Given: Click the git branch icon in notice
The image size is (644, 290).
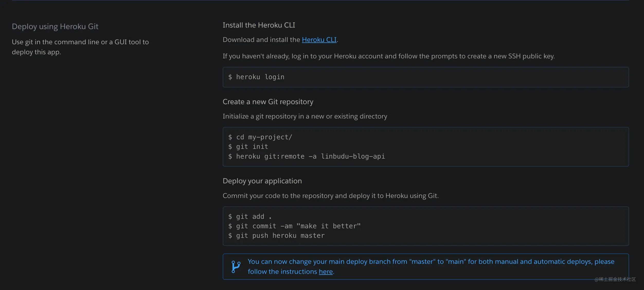Looking at the screenshot, I should tap(236, 267).
